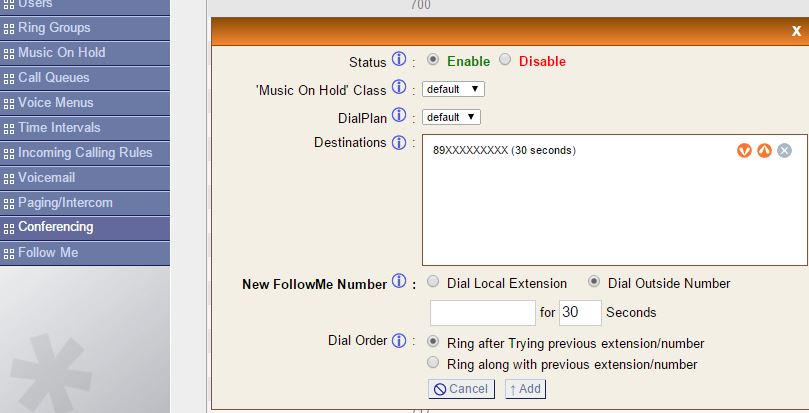809x413 pixels.
Task: Expand the DialPlan dropdown
Action: [451, 117]
